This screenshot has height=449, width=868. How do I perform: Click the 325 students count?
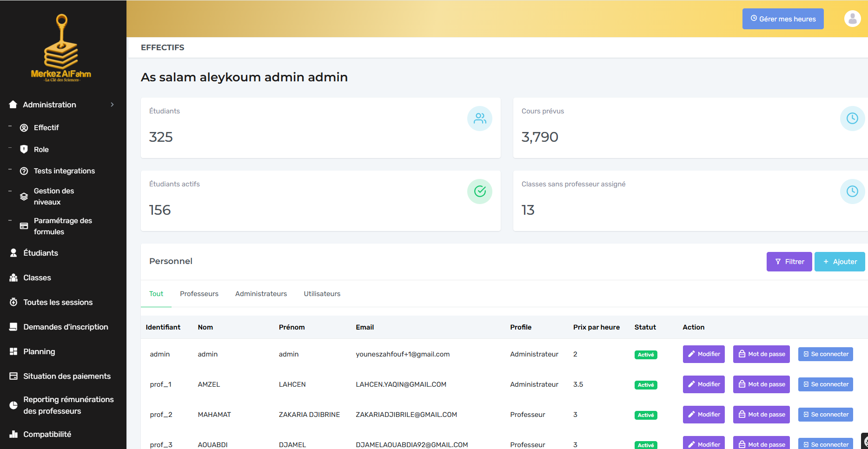tap(161, 137)
